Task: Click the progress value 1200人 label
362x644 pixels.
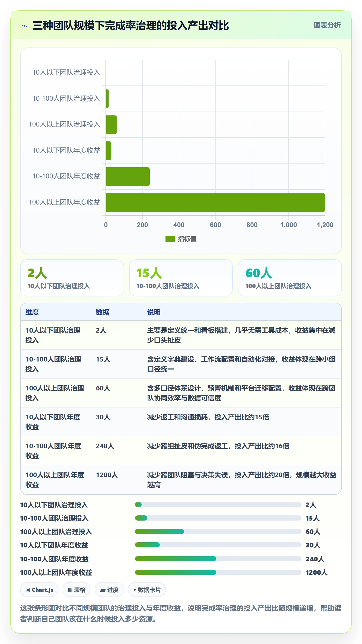Action: pos(316,572)
